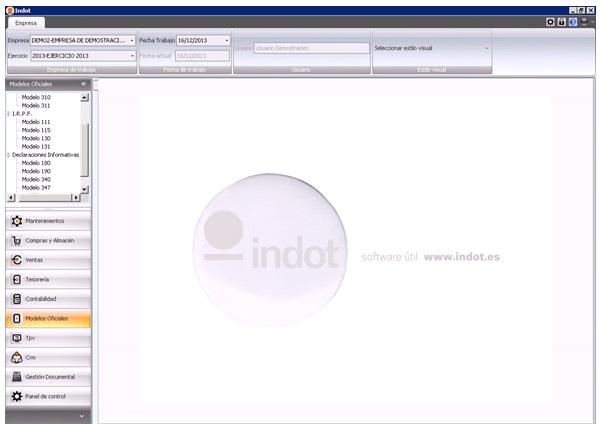601x431 pixels.
Task: Open the Ejercicio dropdown list
Action: (132, 56)
